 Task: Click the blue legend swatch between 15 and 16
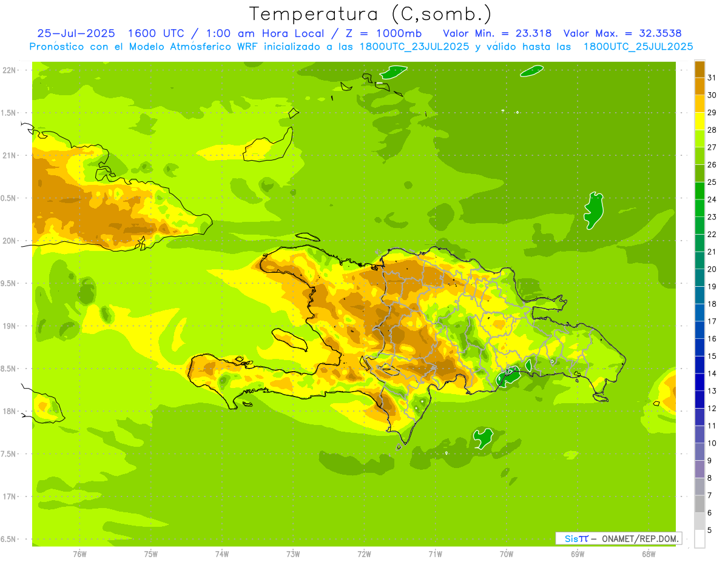[x=699, y=347]
